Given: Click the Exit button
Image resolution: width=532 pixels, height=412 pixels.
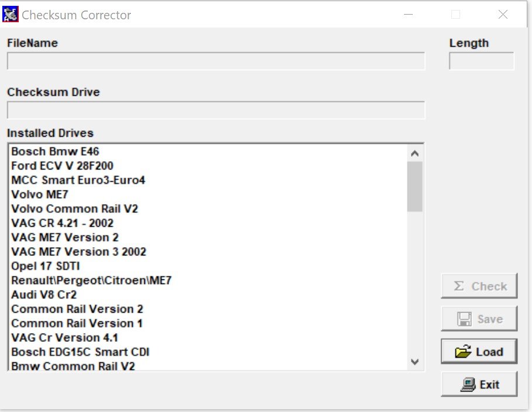Looking at the screenshot, I should coord(479,384).
